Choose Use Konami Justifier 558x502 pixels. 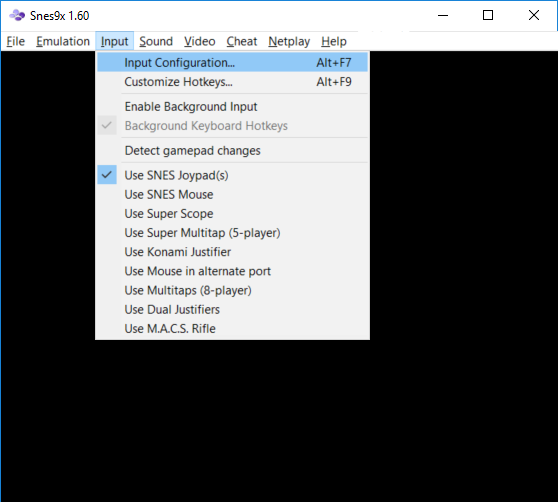(x=232, y=252)
